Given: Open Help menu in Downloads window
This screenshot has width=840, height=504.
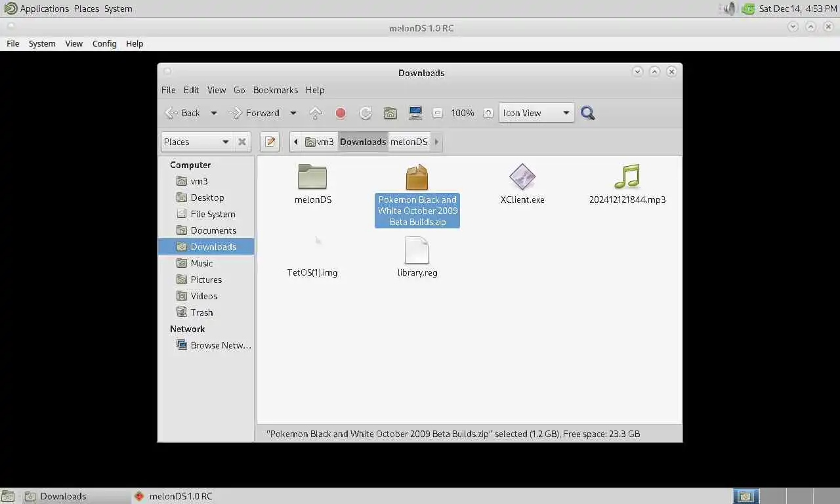Looking at the screenshot, I should point(315,90).
